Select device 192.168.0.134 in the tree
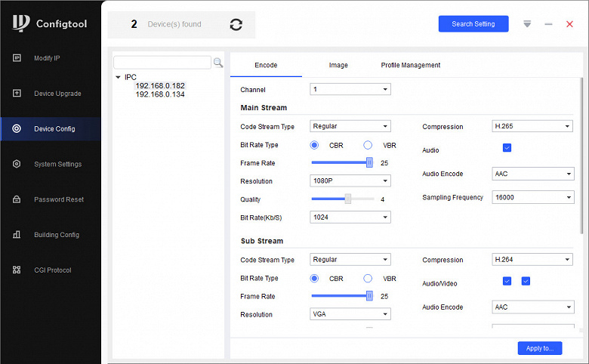589x364 pixels. click(159, 94)
